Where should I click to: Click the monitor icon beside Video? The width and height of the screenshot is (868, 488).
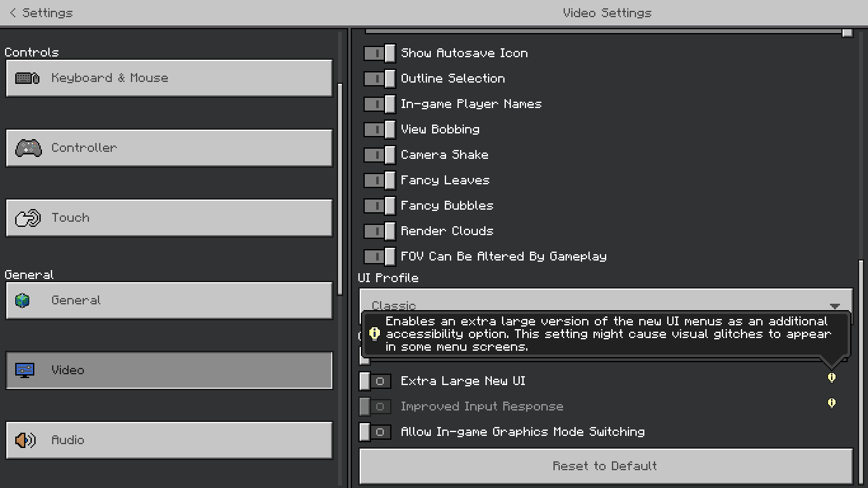coord(25,370)
